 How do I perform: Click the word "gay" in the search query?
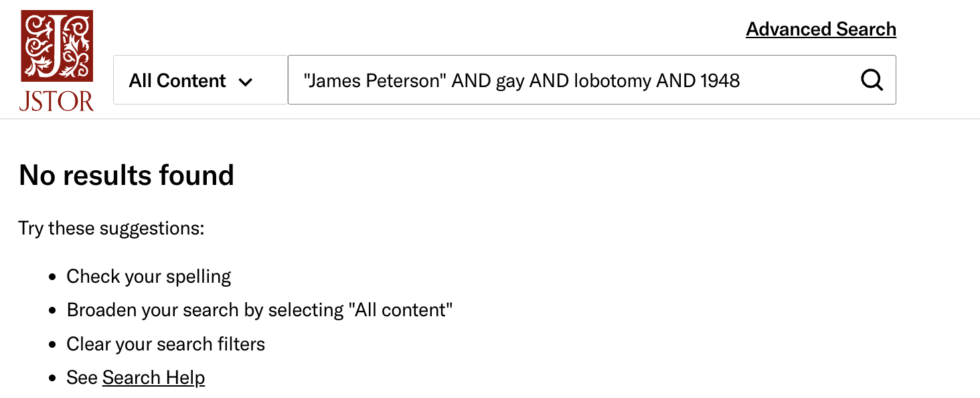click(510, 81)
